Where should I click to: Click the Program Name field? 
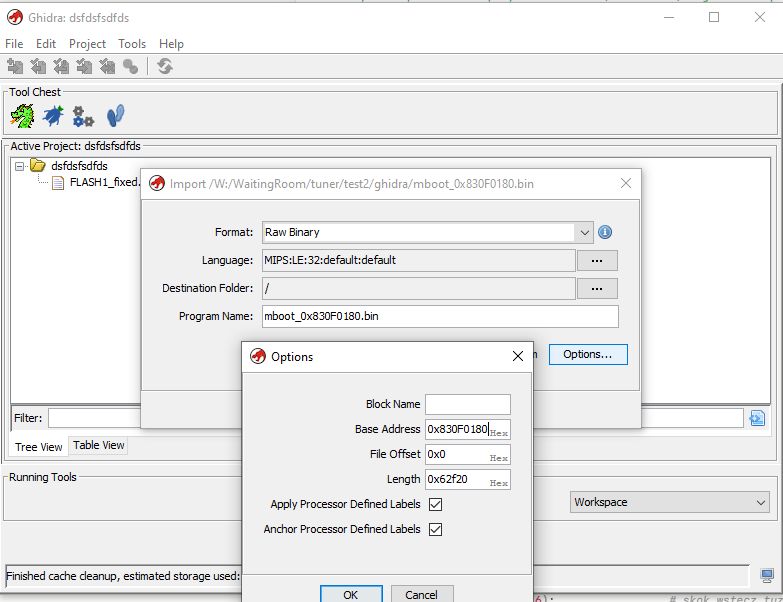point(440,316)
